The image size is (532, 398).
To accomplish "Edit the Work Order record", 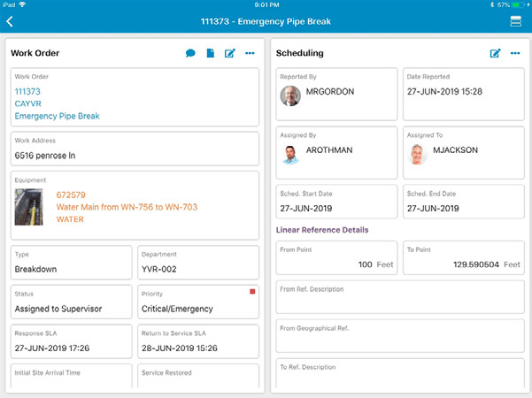I will click(x=230, y=54).
